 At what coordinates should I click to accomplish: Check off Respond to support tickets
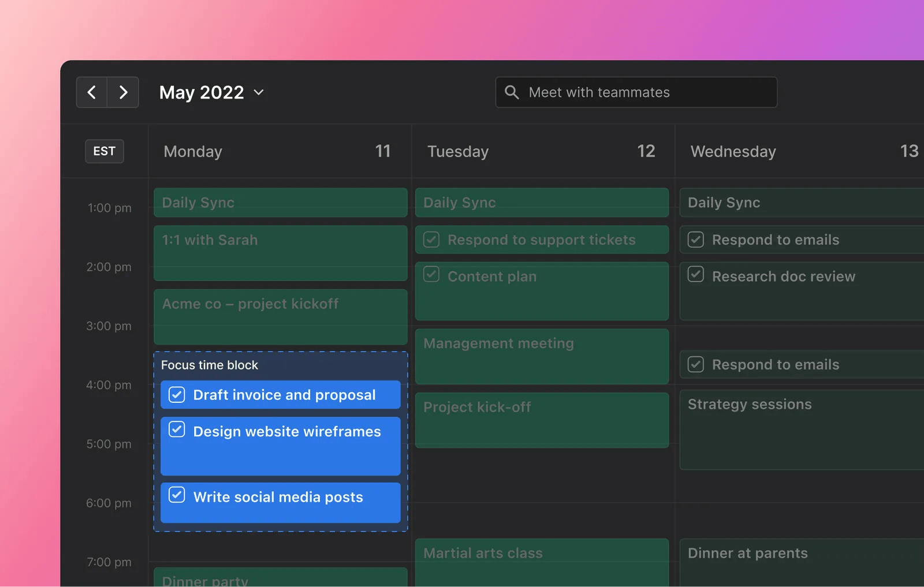(x=431, y=240)
